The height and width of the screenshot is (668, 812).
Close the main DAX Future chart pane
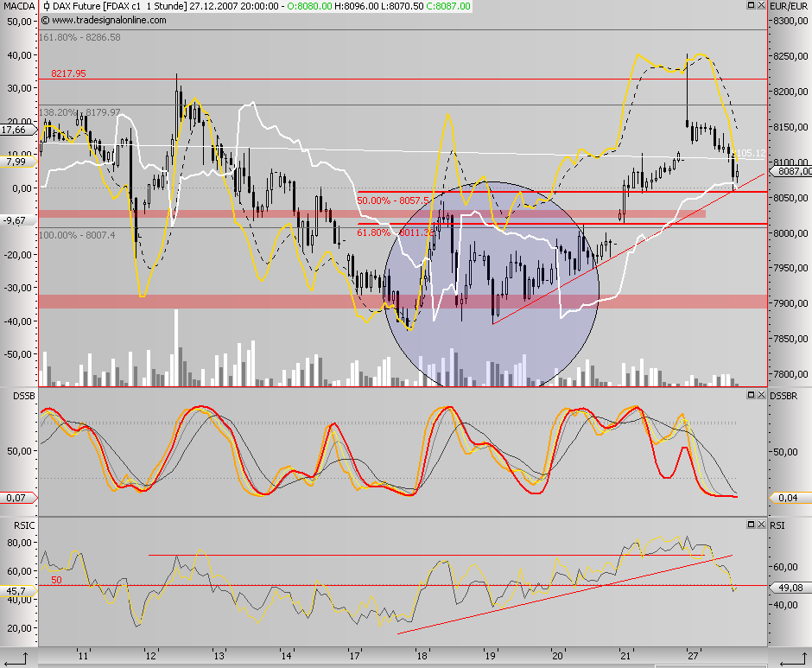tap(761, 5)
